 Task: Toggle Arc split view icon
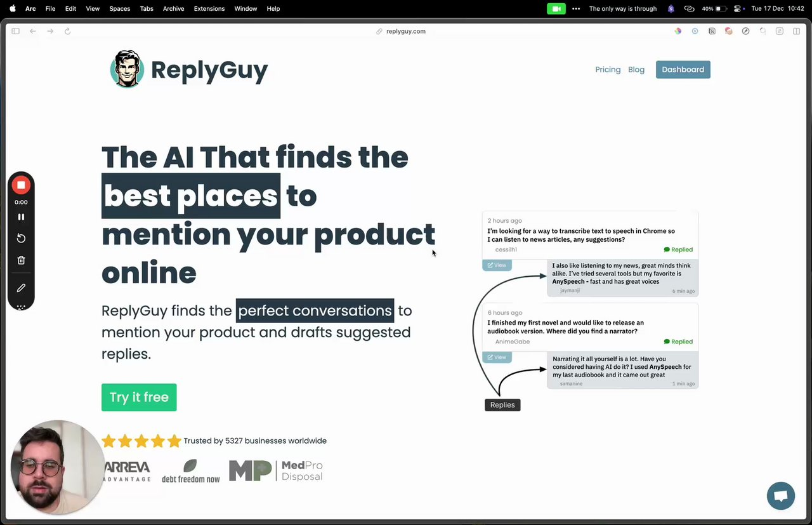[x=797, y=31]
